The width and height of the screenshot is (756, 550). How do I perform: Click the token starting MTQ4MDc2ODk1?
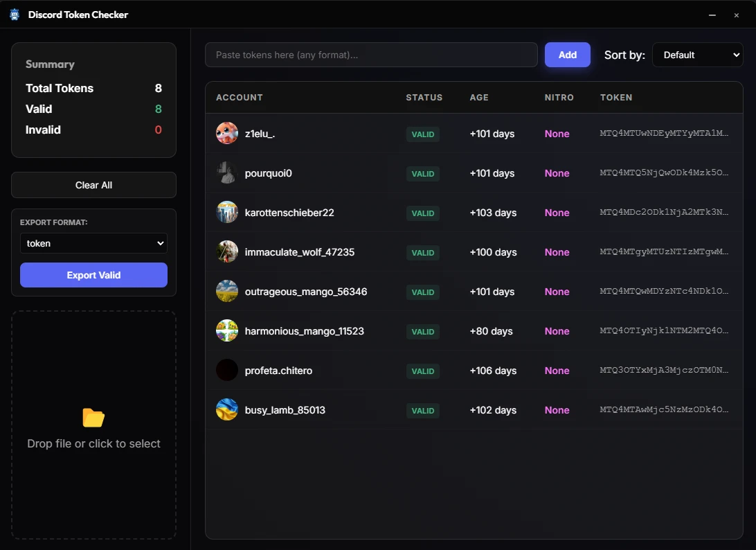(664, 212)
